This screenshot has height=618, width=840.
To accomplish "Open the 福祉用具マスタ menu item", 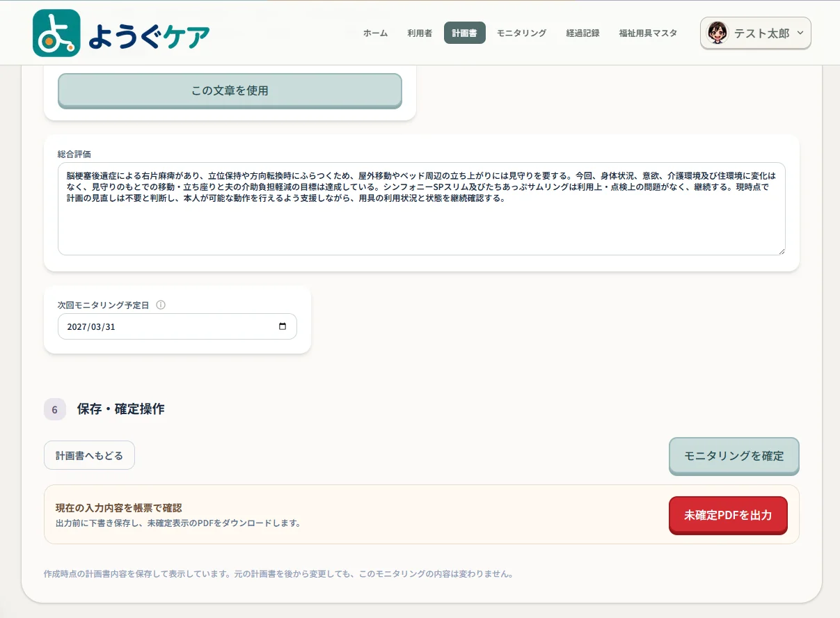I will coord(648,33).
